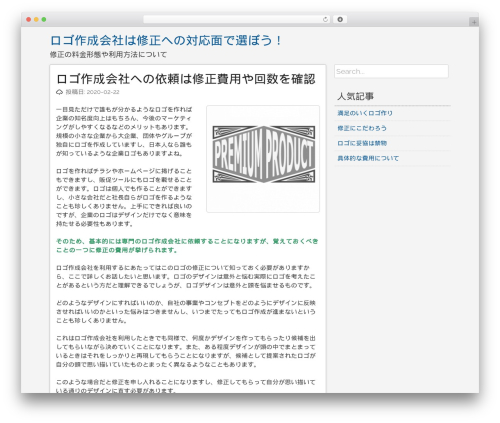500x423 pixels.
Task: Open sidebar link 修正にこだわろう
Action: coord(362,128)
